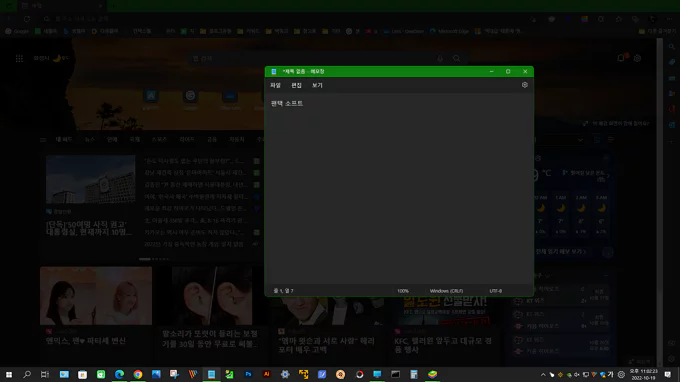This screenshot has width=680, height=382.
Task: Click the muted volume tray icon
Action: (577, 375)
